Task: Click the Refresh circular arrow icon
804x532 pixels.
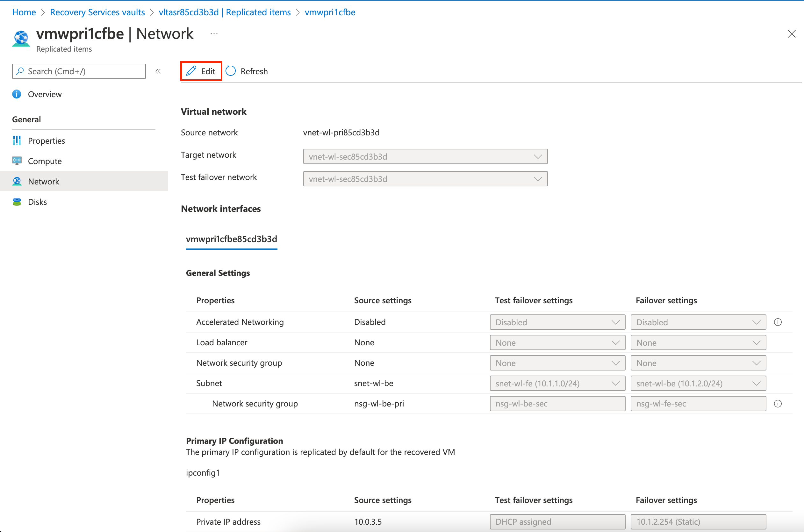Action: (231, 71)
